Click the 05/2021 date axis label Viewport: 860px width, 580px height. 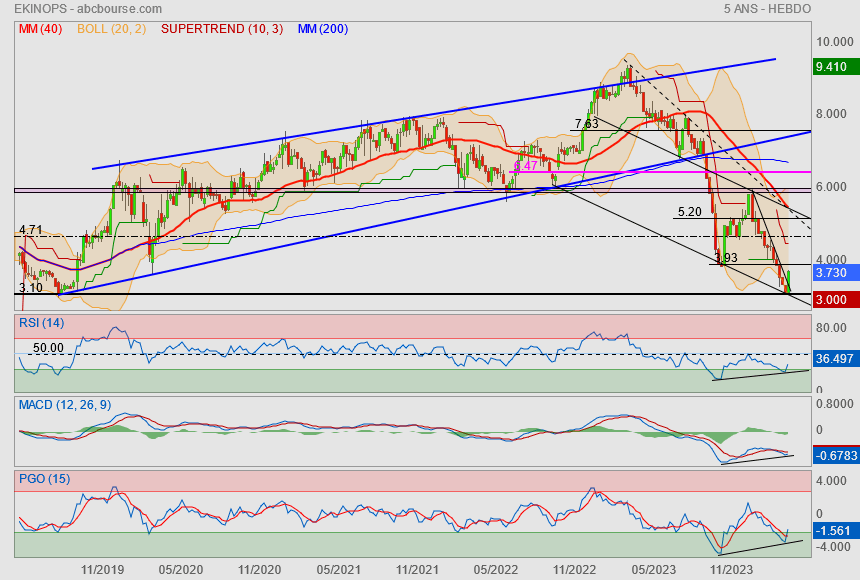tap(338, 570)
